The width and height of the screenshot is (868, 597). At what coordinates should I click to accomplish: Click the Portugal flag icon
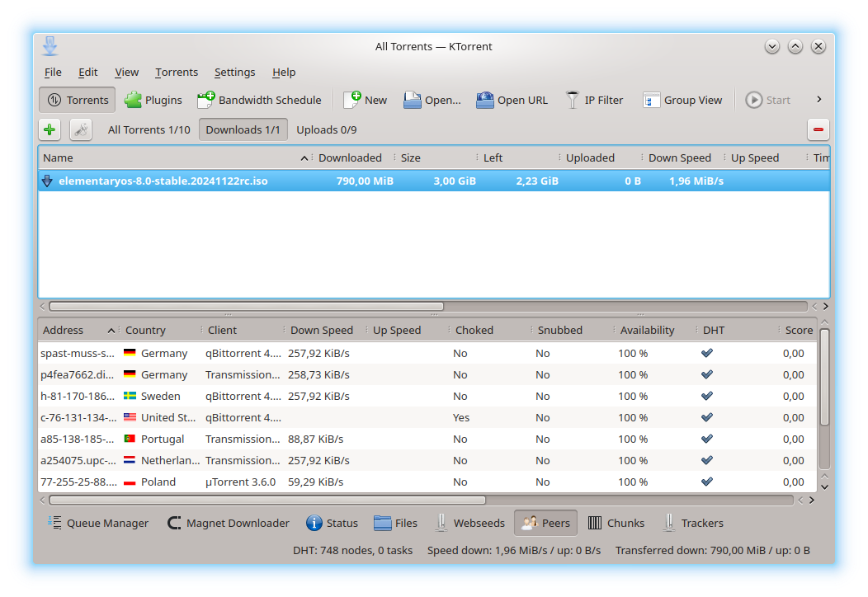click(x=130, y=439)
